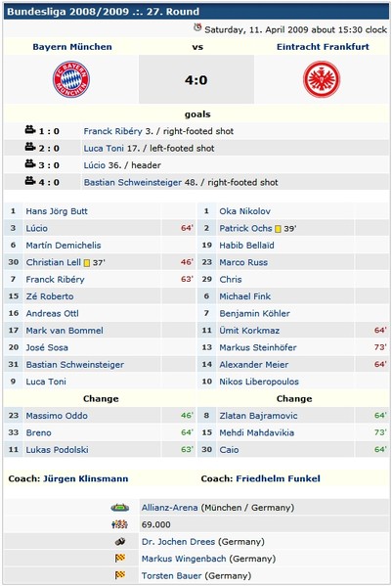Viewport: 392px width, 586px height.
Task: Select substitute Lukas Podolski in the lineup
Action: point(57,450)
